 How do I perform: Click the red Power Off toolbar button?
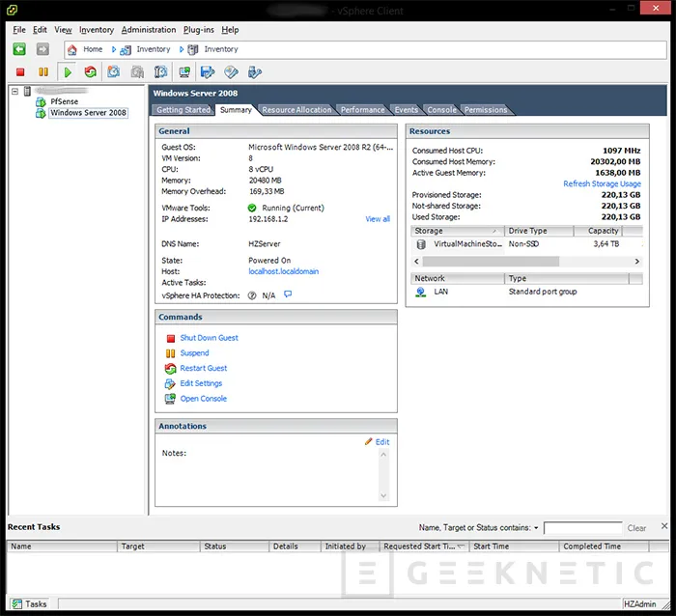coord(20,72)
